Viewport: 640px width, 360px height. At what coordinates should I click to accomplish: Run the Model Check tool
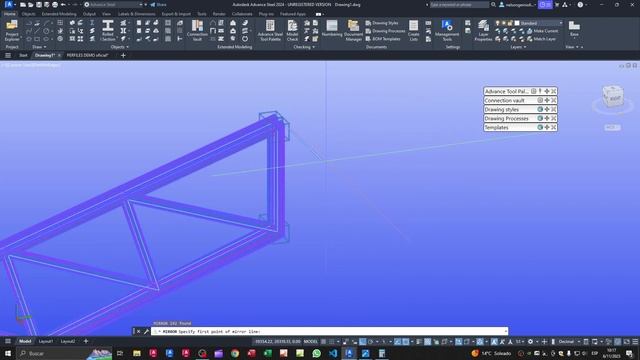[x=292, y=31]
